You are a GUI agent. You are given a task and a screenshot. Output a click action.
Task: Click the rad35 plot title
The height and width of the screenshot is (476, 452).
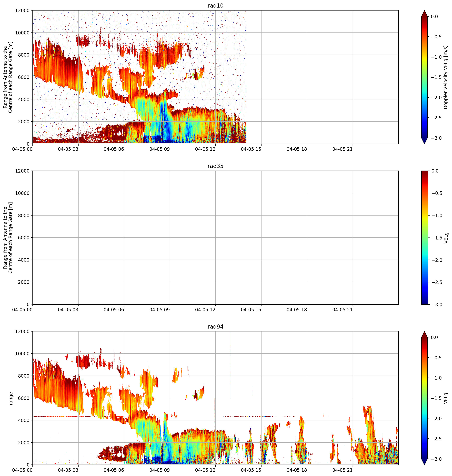point(215,166)
